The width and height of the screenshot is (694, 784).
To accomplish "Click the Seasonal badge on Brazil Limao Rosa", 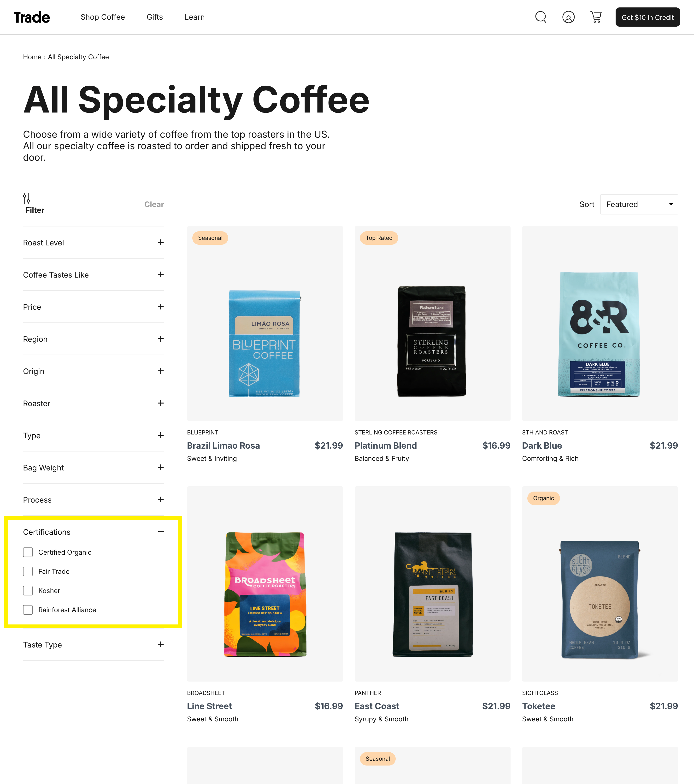I will click(x=210, y=238).
